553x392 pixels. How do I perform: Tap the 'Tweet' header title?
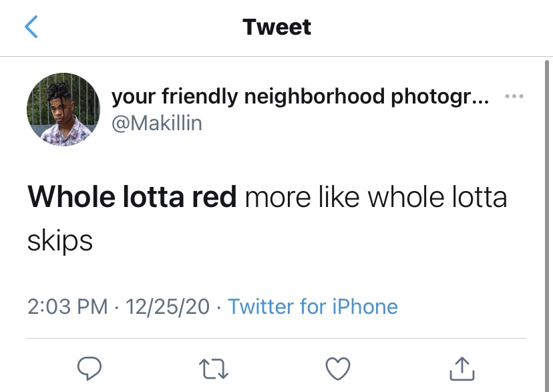point(277,27)
